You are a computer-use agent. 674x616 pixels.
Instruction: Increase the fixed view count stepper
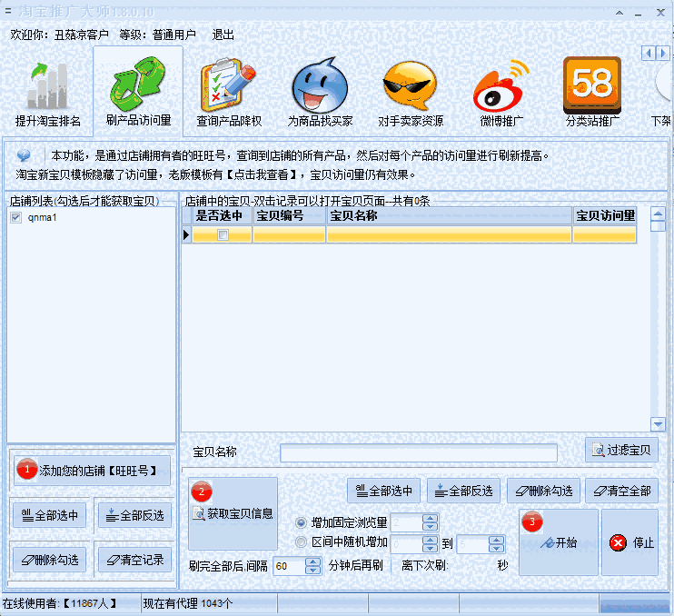coord(430,519)
